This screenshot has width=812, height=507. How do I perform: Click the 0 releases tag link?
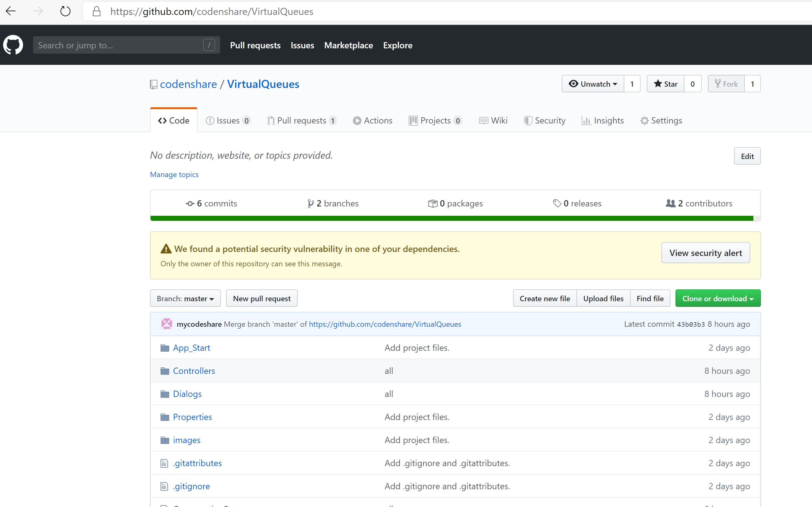point(577,204)
